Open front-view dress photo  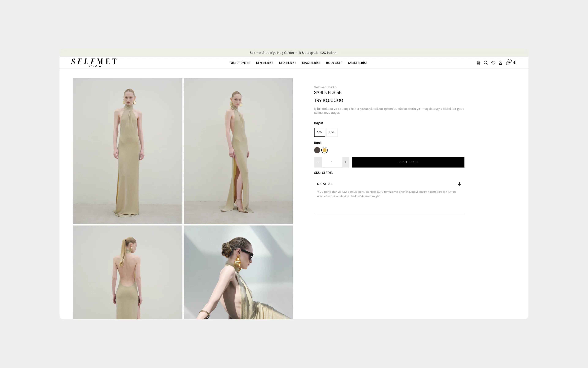tap(128, 151)
